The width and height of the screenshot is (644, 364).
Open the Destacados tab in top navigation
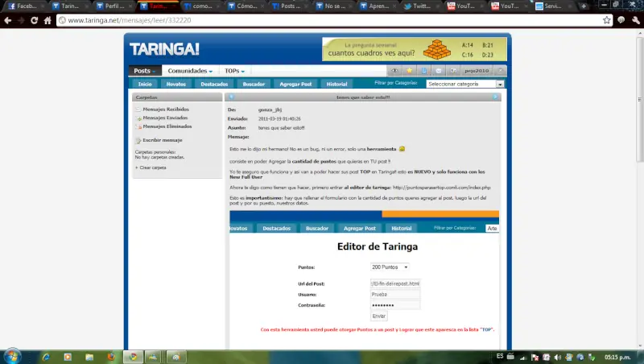[x=214, y=84]
